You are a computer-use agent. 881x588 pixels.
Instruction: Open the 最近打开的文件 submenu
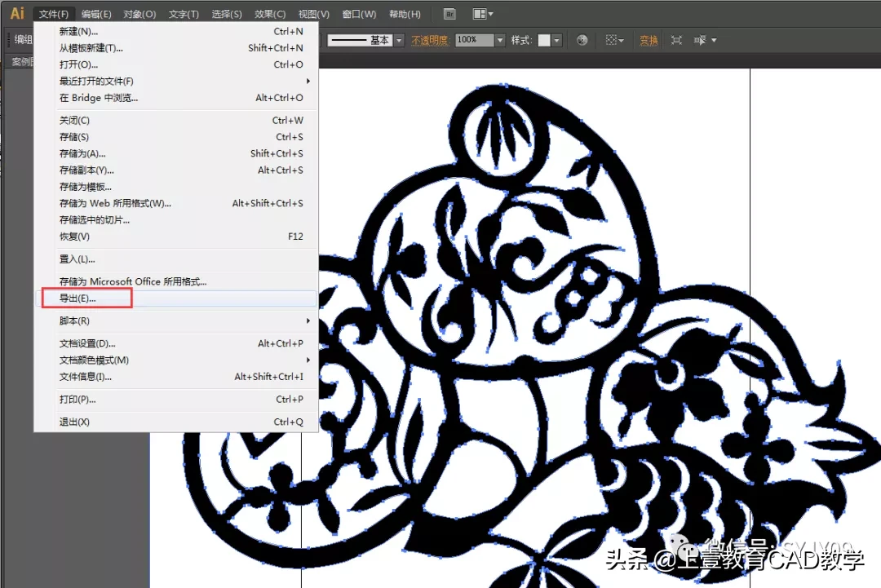click(176, 81)
